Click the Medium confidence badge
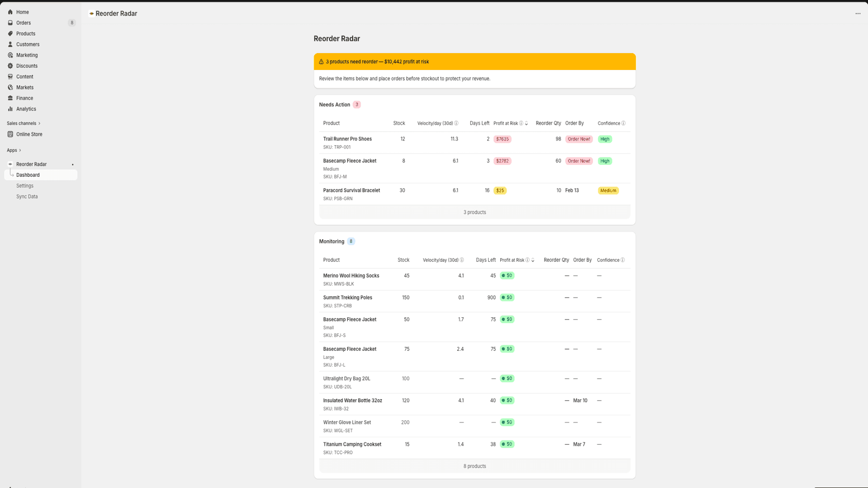Viewport: 868px width, 488px height. (608, 190)
